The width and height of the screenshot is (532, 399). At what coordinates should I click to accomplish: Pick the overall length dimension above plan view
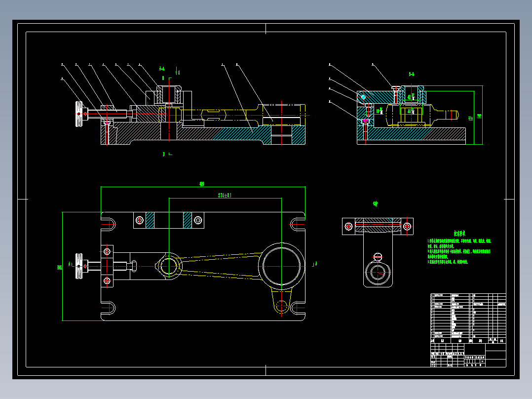pyautogui.click(x=202, y=184)
